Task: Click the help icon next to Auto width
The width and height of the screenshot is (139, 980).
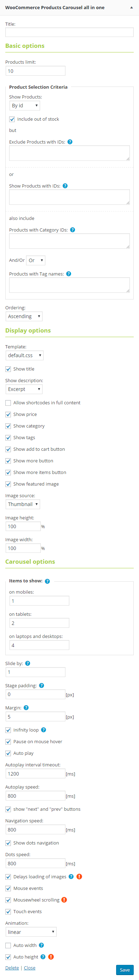Action: click(42, 945)
